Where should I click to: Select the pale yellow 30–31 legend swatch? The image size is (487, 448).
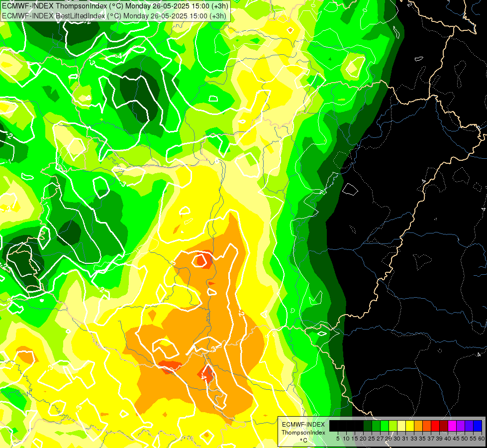coord(401,426)
